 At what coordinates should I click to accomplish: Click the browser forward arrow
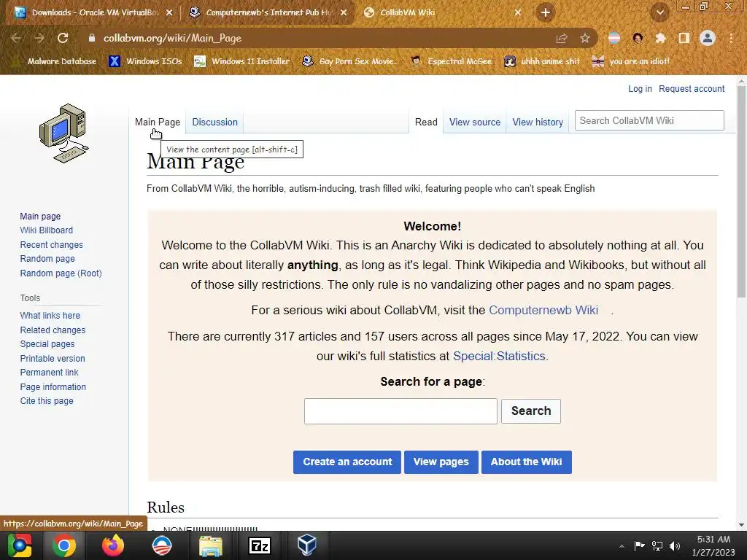pos(39,38)
